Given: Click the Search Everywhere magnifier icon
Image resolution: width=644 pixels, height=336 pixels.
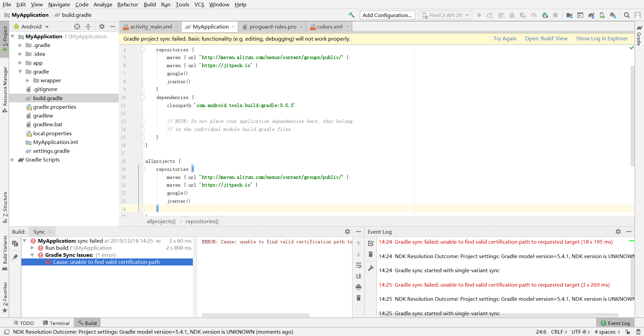Looking at the screenshot, I should pos(627,15).
